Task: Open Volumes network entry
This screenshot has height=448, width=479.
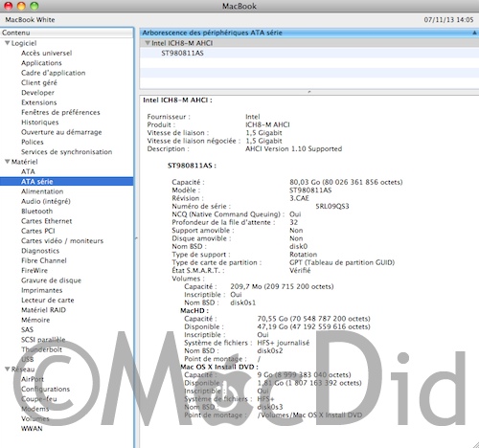Action: click(x=35, y=419)
